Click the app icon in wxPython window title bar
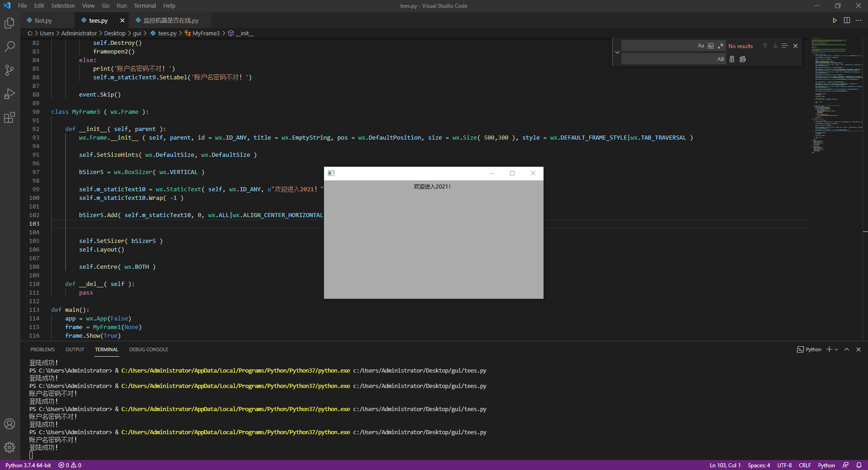This screenshot has width=868, height=470. 331,173
